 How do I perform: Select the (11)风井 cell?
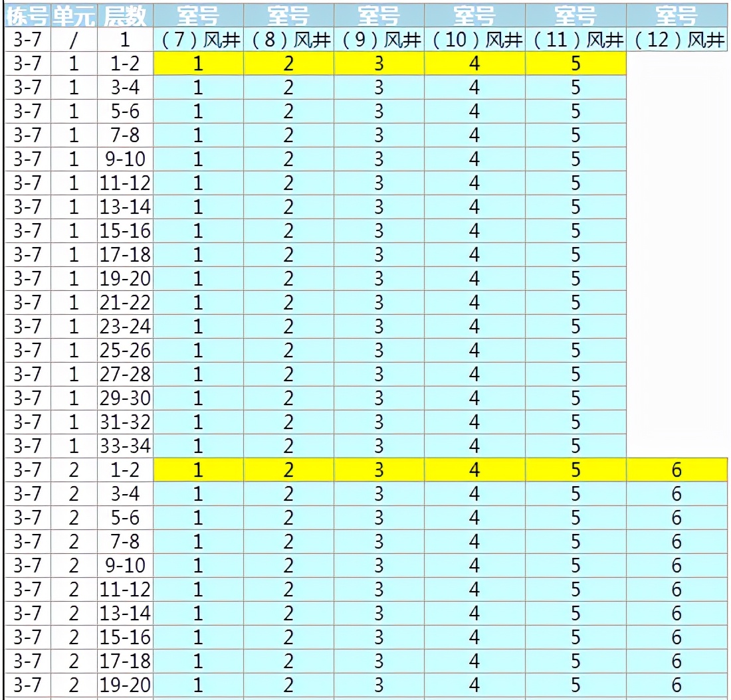(575, 40)
